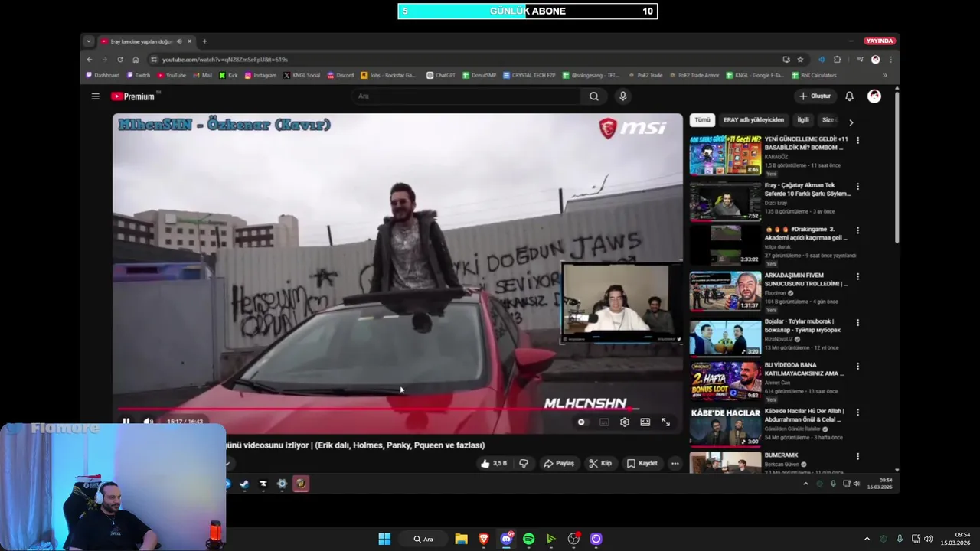Open options menu for Eray Çağatay Akman video
The width and height of the screenshot is (980, 551).
857,187
